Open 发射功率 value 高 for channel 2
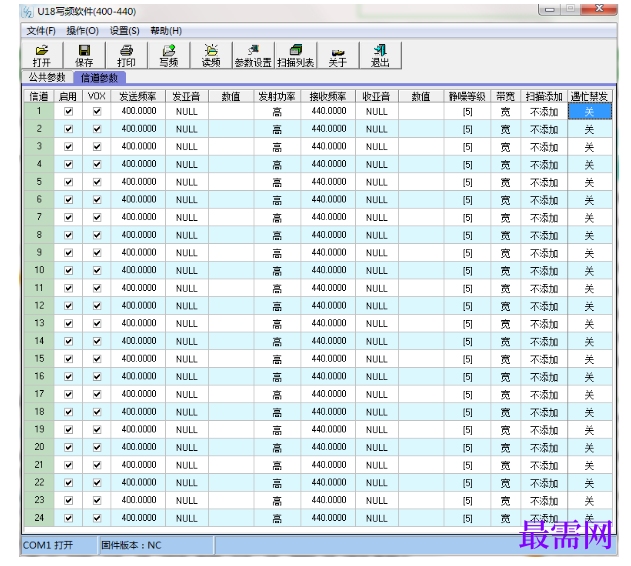The height and width of the screenshot is (566, 631). click(x=277, y=129)
